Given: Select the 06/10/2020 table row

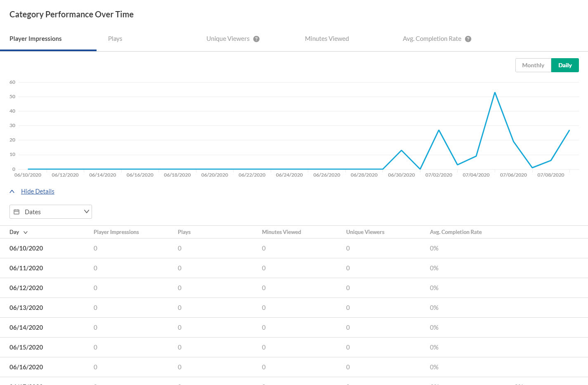Looking at the screenshot, I should point(294,248).
